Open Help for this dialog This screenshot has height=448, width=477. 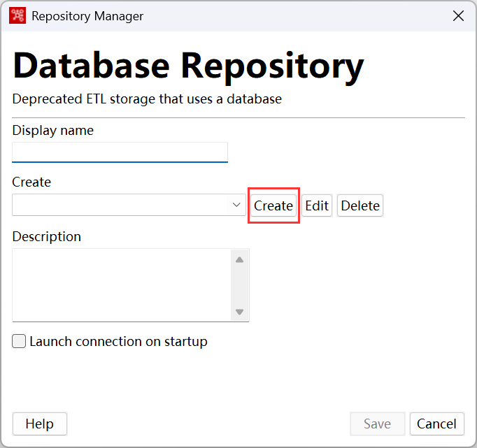[x=40, y=424]
